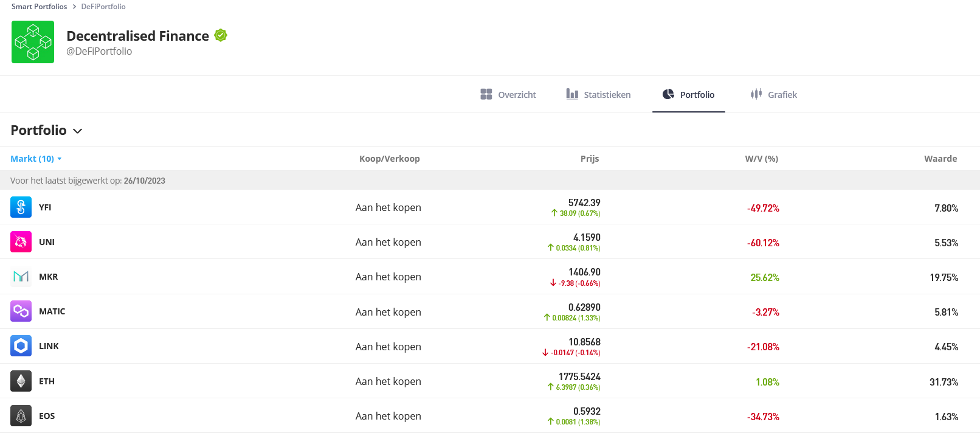This screenshot has height=436, width=980.
Task: Click the 31.73% portfolio weight
Action: (944, 382)
